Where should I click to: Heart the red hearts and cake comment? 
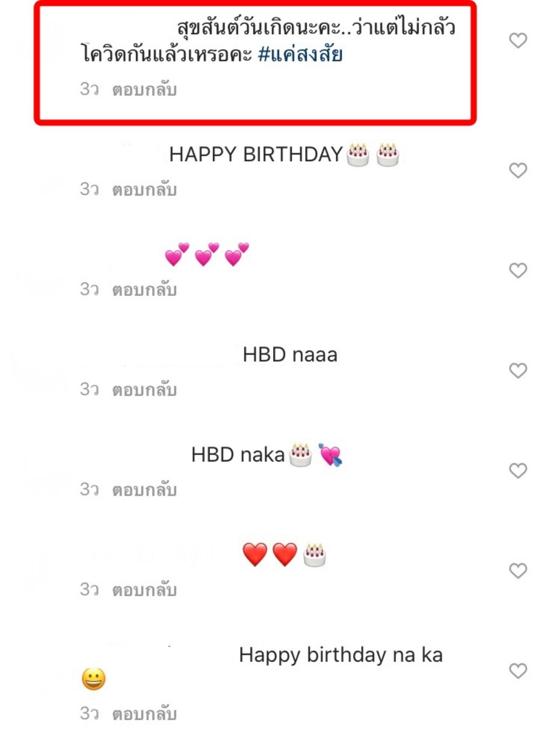[518, 571]
